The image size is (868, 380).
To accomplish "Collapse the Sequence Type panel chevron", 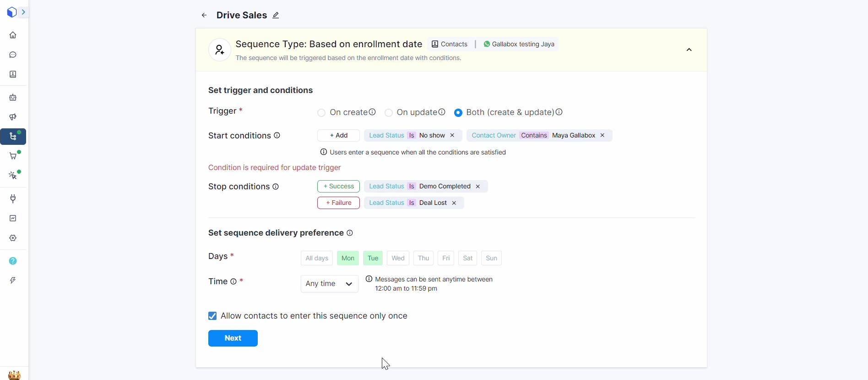I will click(689, 50).
